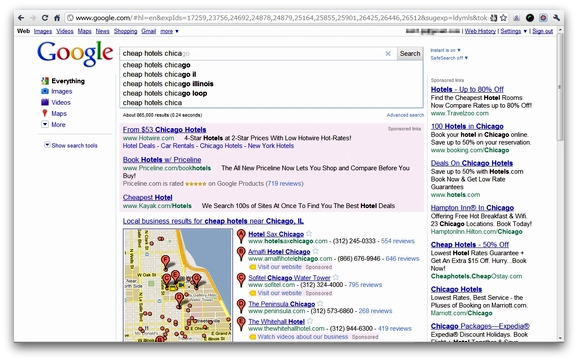The height and width of the screenshot is (361, 578).
Task: Open the Web History link
Action: pos(480,31)
